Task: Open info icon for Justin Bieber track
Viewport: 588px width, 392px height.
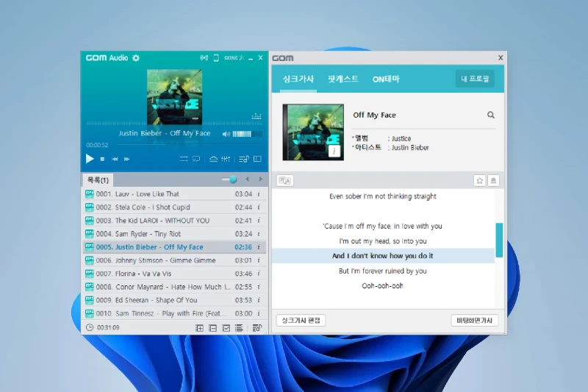Action: 259,247
